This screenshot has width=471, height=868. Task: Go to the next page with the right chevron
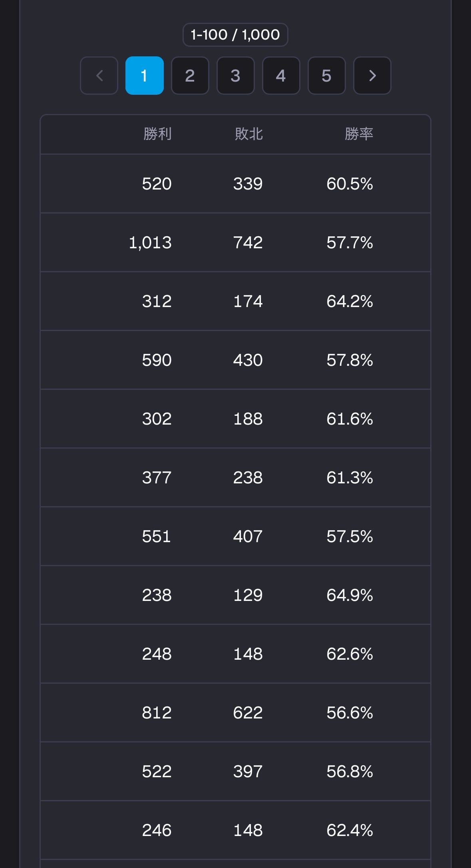(x=372, y=76)
